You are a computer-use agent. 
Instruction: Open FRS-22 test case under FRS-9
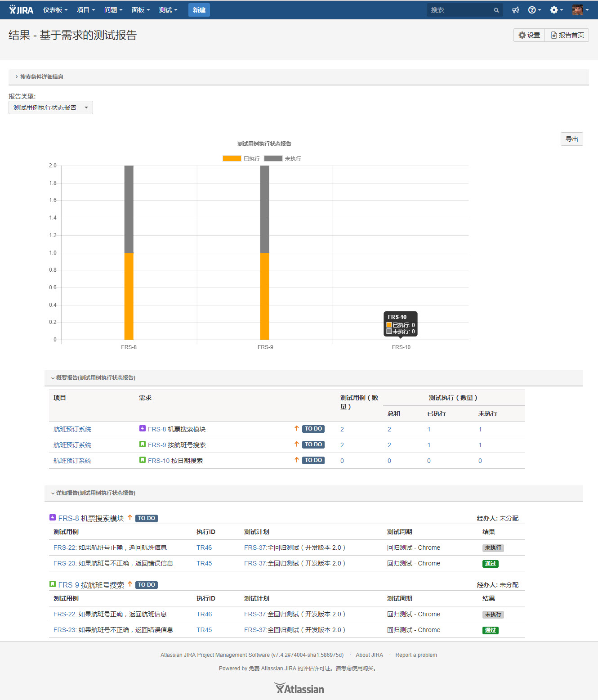[110, 614]
